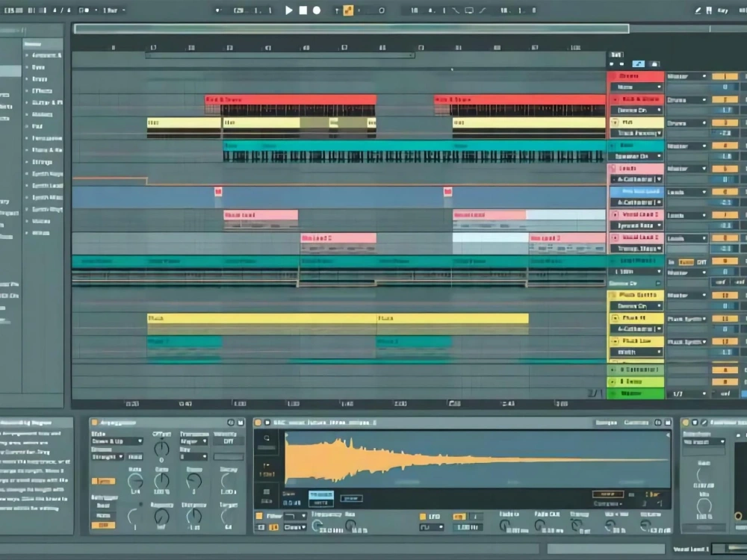Click the lock icon above the track headers
Viewport: 747px width, 560px height.
(654, 63)
